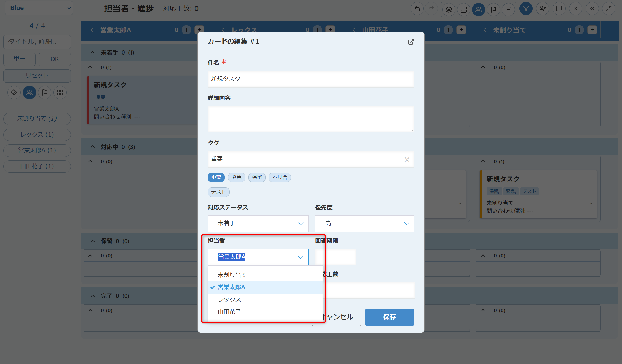622x364 pixels.
Task: Toggle the 緊急 tag chip
Action: [x=236, y=177]
